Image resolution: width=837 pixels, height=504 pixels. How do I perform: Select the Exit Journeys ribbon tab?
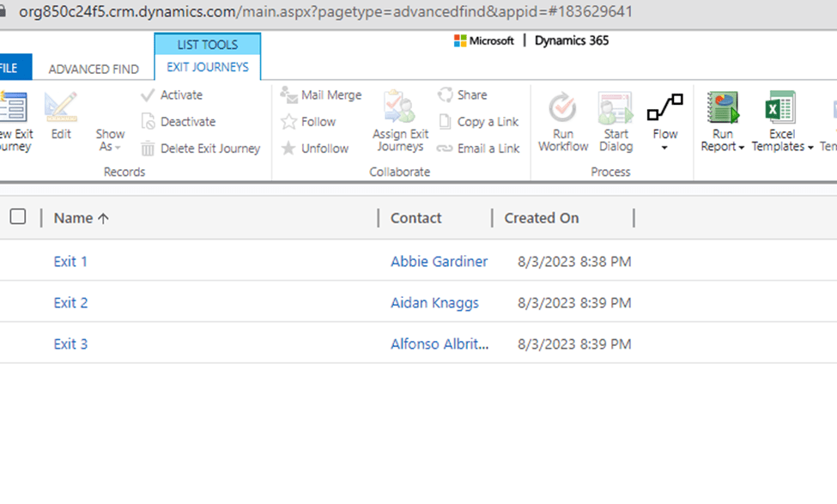pyautogui.click(x=208, y=67)
